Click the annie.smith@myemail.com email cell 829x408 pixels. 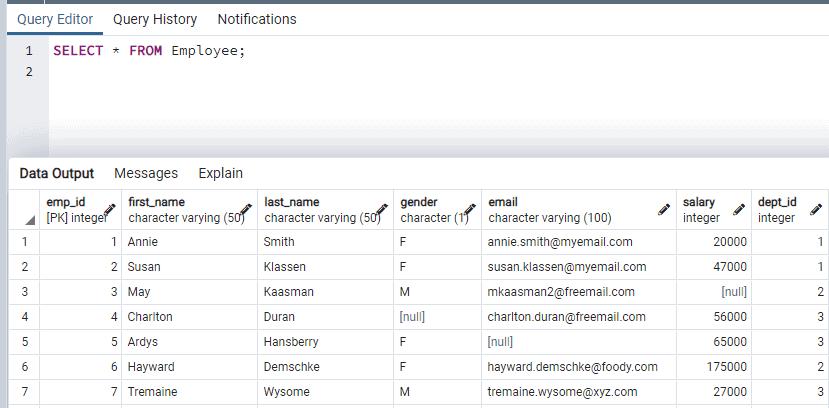560,242
